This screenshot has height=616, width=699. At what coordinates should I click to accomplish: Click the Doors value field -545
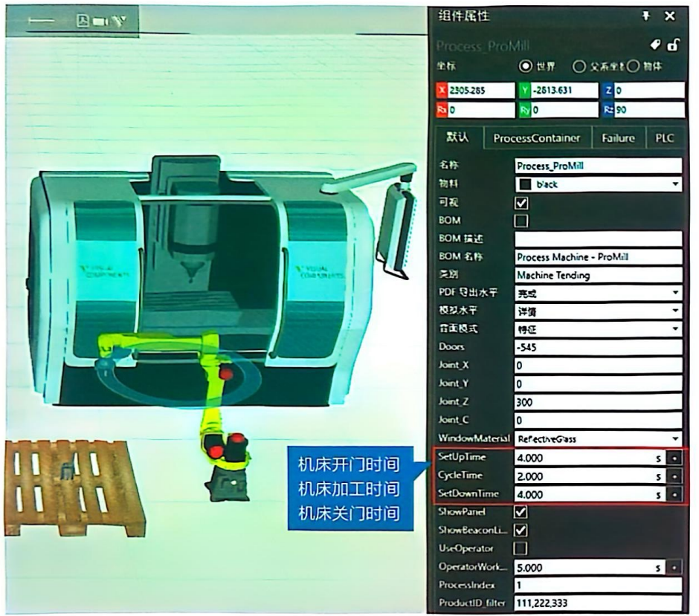point(598,347)
